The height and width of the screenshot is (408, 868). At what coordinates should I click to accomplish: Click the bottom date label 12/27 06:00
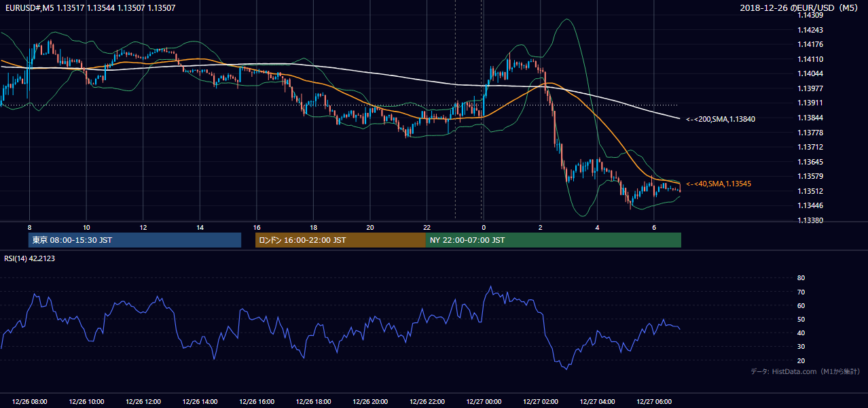[x=653, y=402]
